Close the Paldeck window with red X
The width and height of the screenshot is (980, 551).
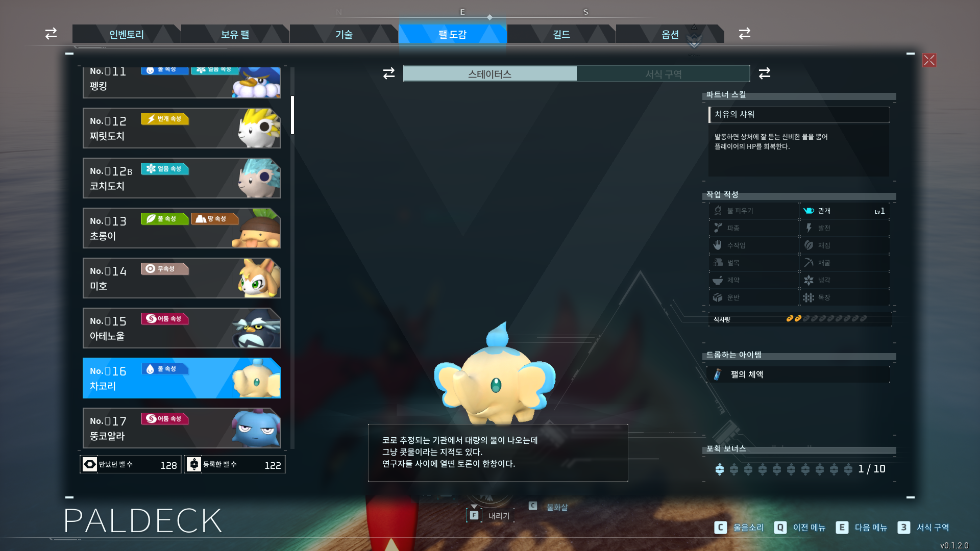(929, 60)
